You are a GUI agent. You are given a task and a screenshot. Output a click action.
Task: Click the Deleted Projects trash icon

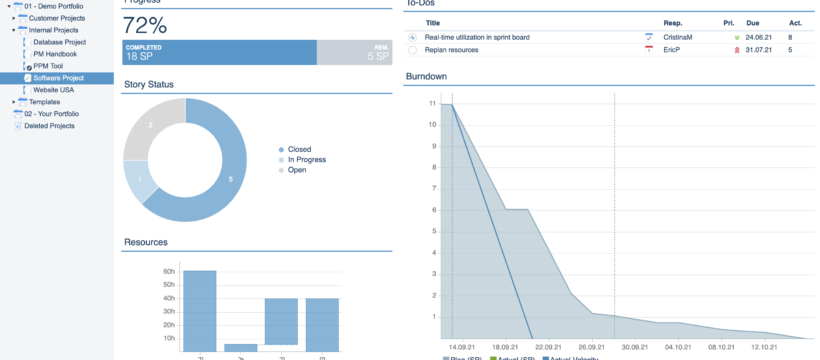coord(18,126)
